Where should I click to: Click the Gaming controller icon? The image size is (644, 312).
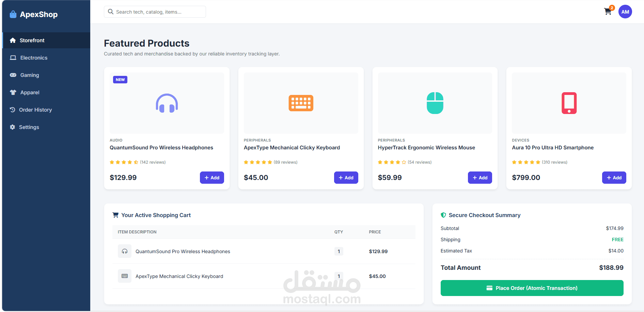tap(13, 75)
